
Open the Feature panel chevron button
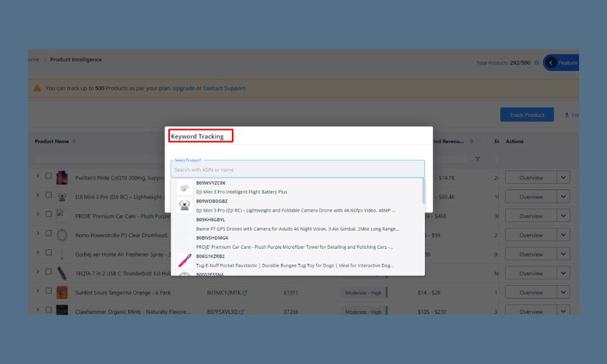pos(551,62)
